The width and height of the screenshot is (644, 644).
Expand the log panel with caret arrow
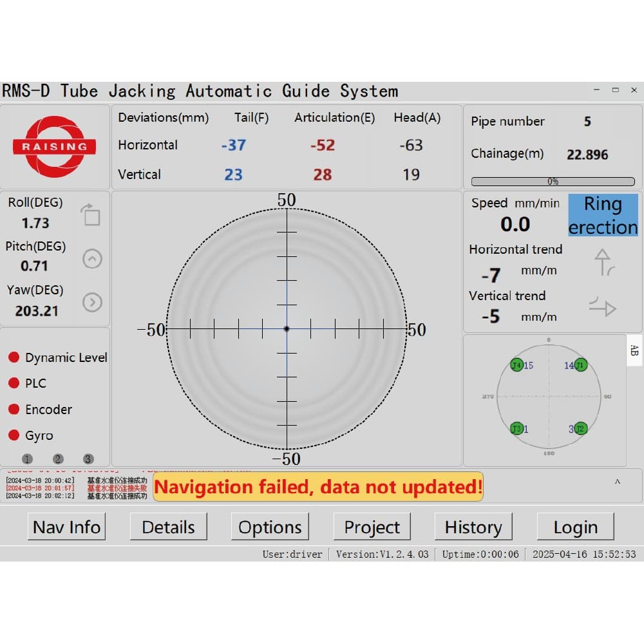(618, 482)
